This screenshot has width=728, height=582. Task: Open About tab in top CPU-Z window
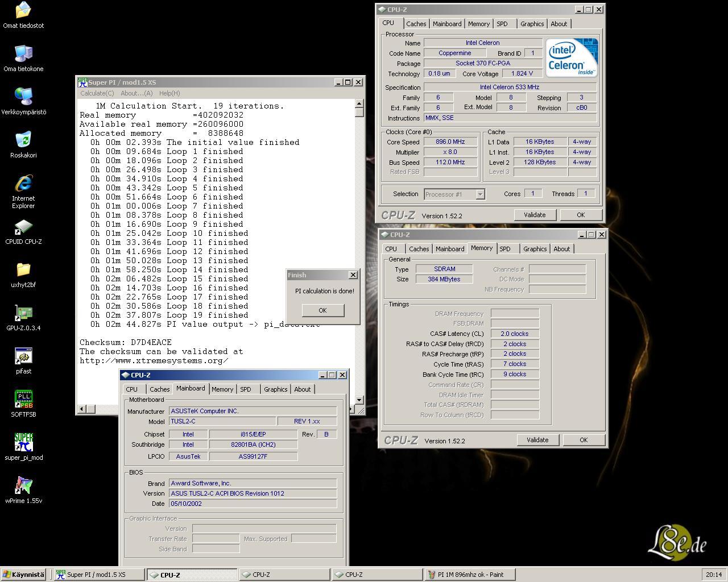559,24
